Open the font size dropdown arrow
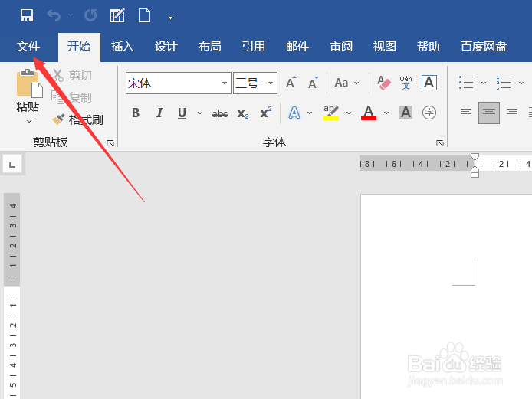 click(x=271, y=83)
